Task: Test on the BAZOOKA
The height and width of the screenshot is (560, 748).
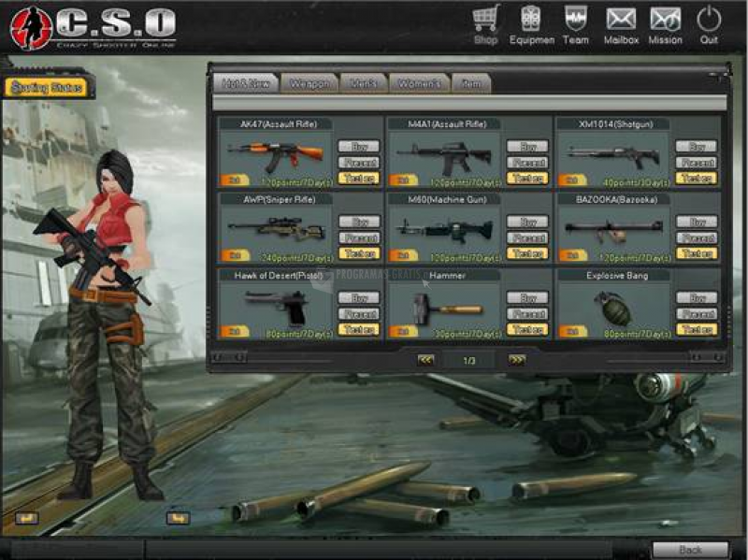Action: 697,253
